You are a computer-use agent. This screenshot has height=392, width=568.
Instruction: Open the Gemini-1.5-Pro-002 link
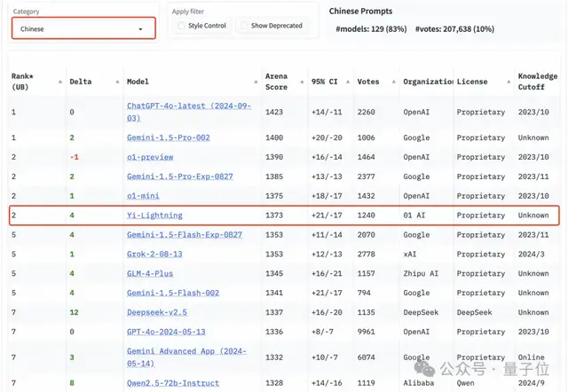[166, 138]
